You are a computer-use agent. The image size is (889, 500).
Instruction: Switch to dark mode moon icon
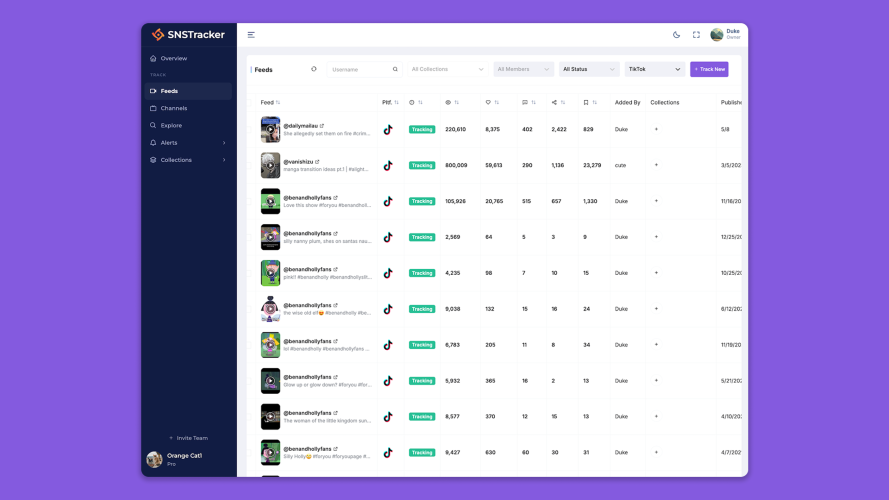676,35
